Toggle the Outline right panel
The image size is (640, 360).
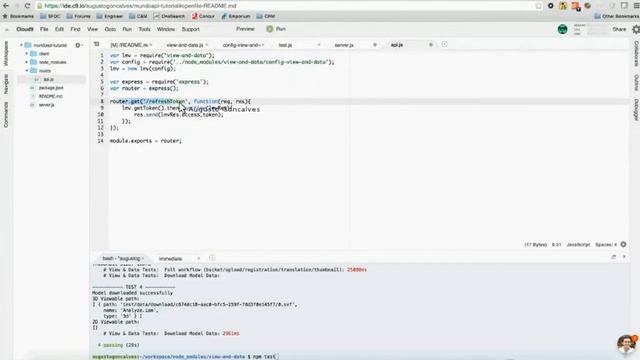point(636,83)
